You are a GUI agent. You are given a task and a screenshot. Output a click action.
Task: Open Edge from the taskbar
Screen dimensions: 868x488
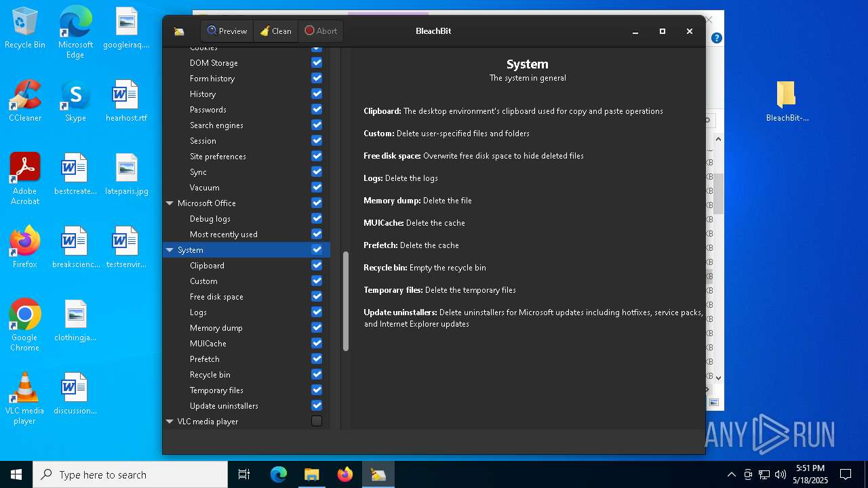[279, 474]
